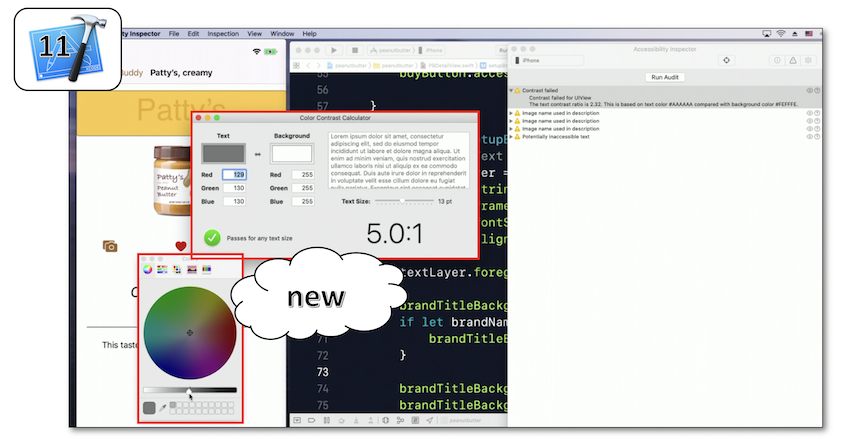Click the red heart favorite icon

(x=181, y=246)
